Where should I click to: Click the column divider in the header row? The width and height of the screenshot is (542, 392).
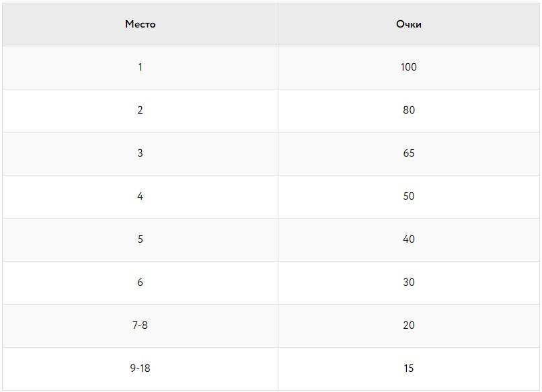(x=278, y=24)
